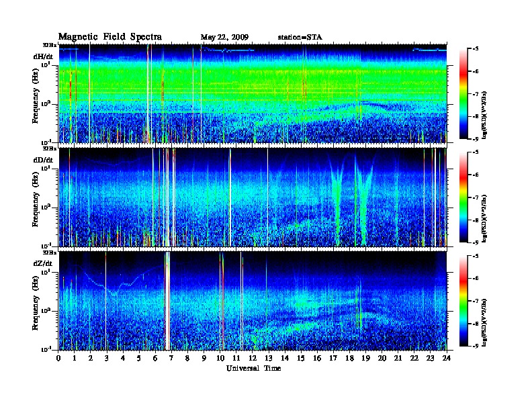
Task: Click the "-7" value on dH/dt color scale
Action: pyautogui.click(x=476, y=94)
